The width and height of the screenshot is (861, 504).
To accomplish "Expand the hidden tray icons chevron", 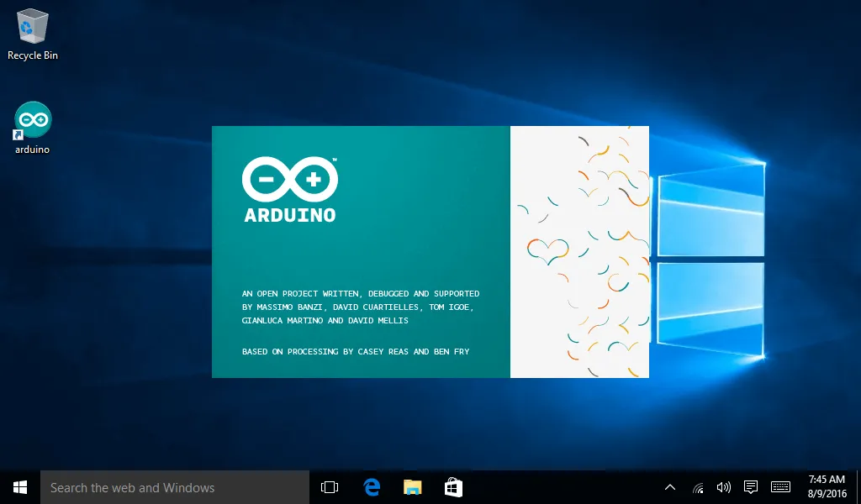I will tap(670, 487).
